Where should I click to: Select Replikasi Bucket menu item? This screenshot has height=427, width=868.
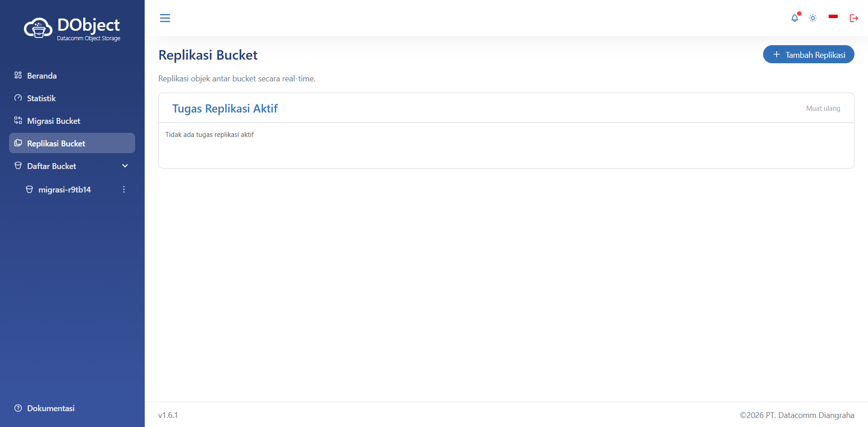[72, 143]
